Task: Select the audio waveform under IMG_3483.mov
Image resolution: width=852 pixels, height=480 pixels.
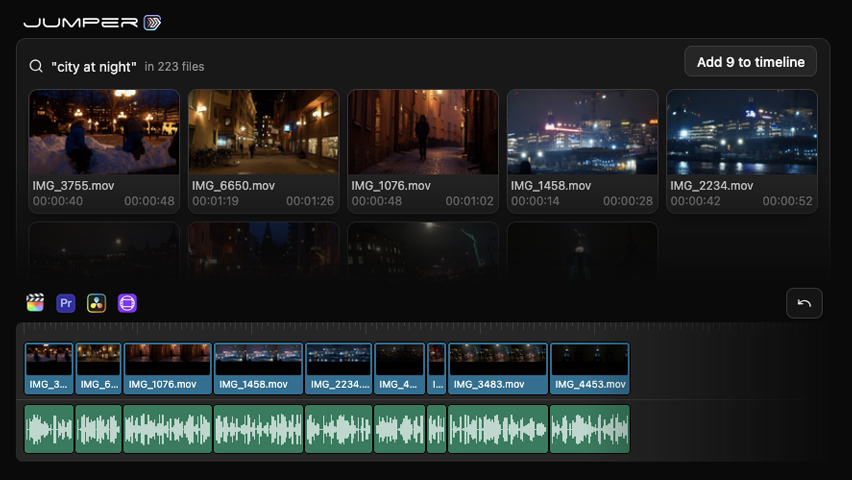Action: tap(498, 429)
